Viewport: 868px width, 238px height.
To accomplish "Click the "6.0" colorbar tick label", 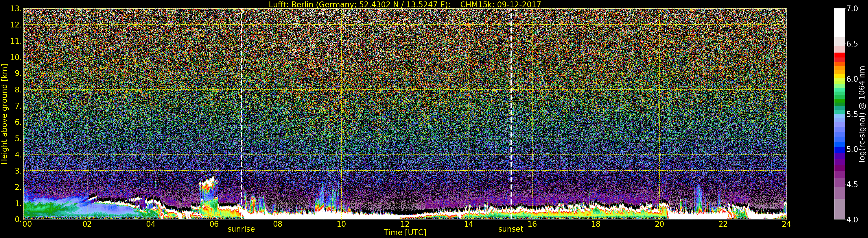I will (852, 79).
